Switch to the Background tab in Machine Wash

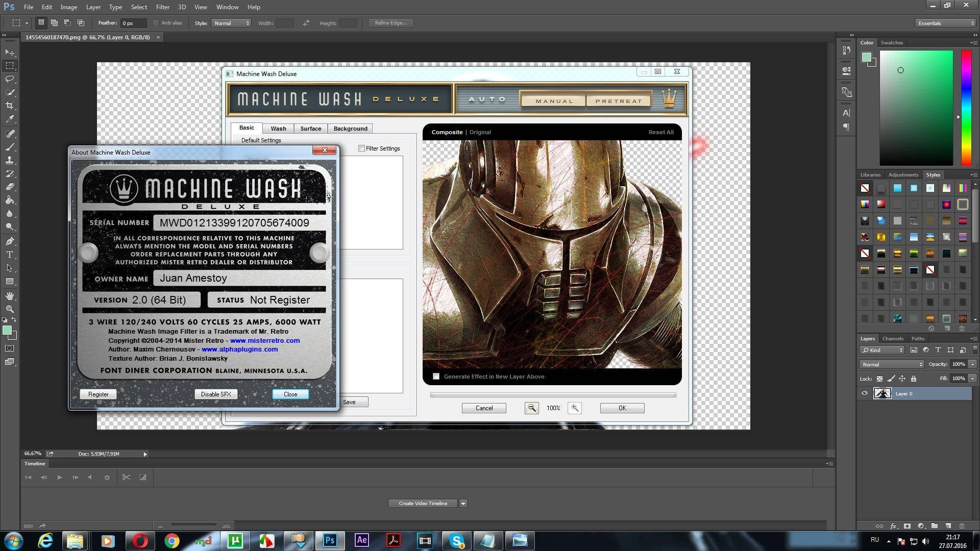(350, 129)
